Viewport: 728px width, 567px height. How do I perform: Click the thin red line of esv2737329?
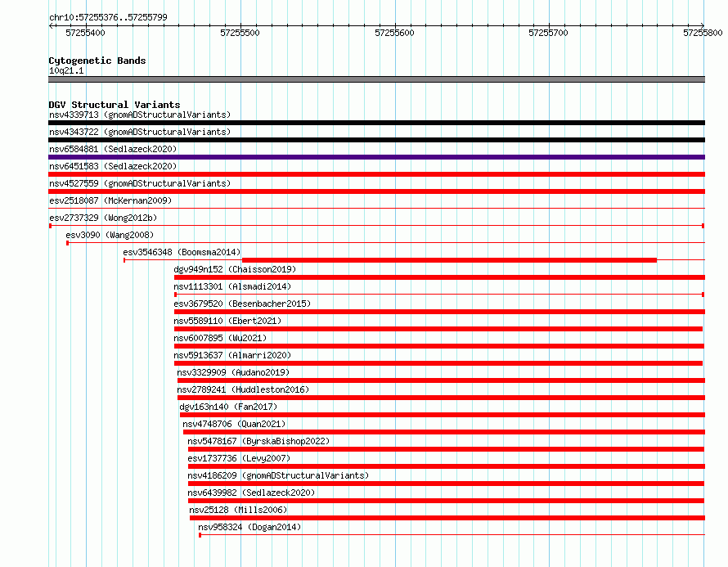(x=376, y=226)
